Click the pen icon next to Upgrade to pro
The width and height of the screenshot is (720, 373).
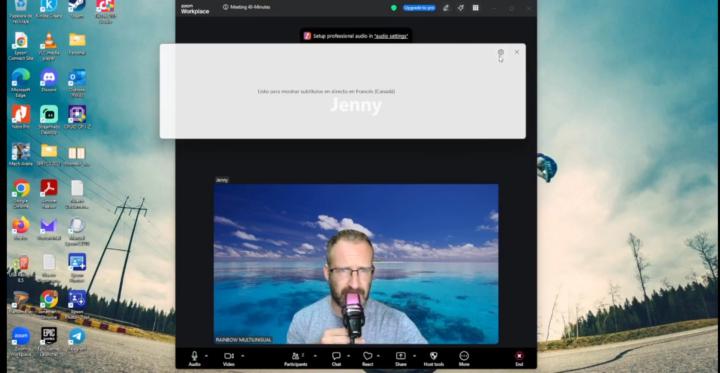[445, 8]
